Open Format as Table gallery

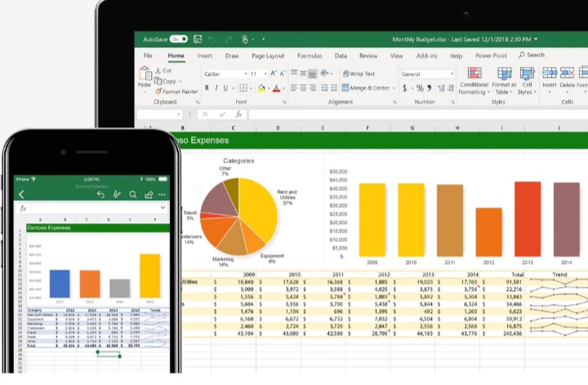pyautogui.click(x=504, y=81)
